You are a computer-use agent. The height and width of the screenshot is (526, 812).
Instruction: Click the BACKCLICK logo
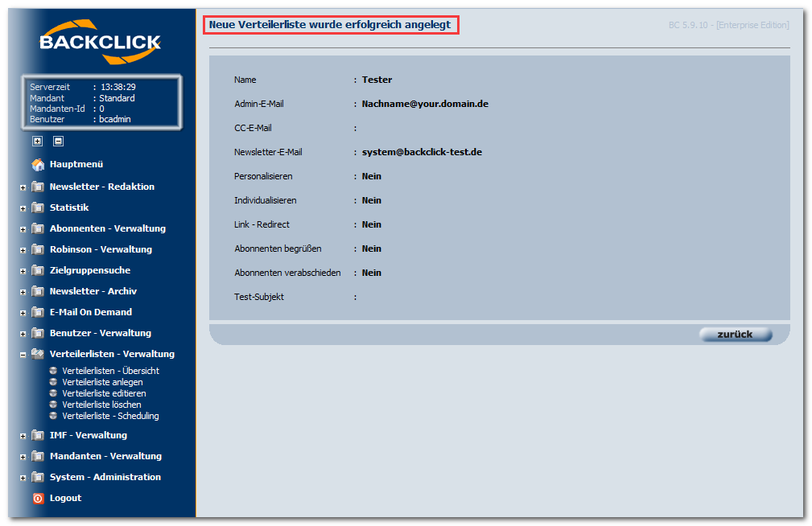pyautogui.click(x=101, y=42)
